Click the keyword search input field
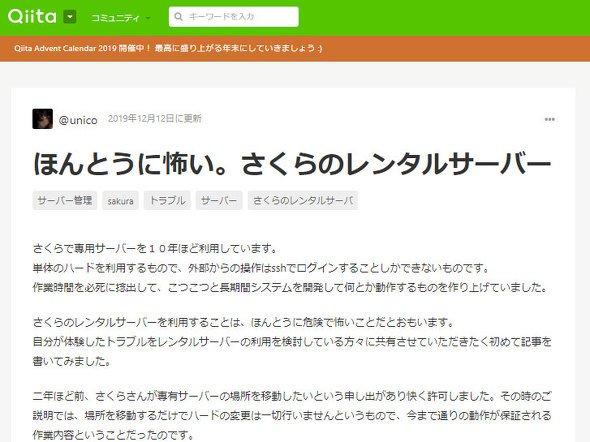The height and width of the screenshot is (442, 590). [234, 17]
